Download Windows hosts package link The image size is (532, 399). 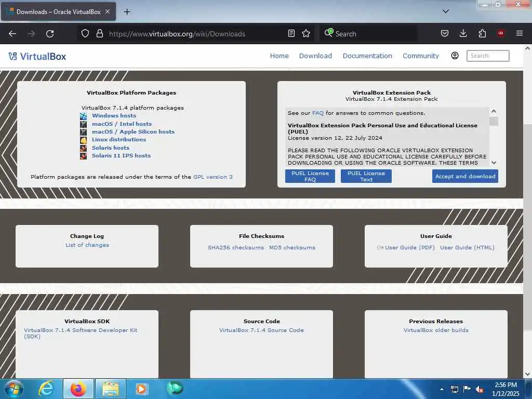[114, 116]
